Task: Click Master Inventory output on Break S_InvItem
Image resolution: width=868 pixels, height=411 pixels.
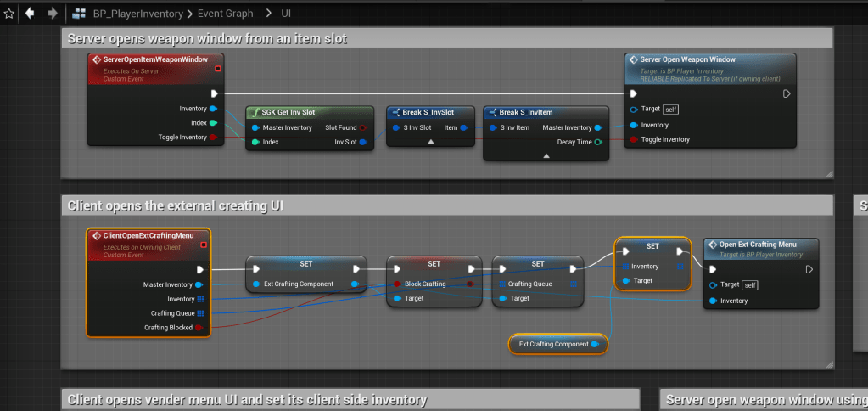Action: coord(598,127)
